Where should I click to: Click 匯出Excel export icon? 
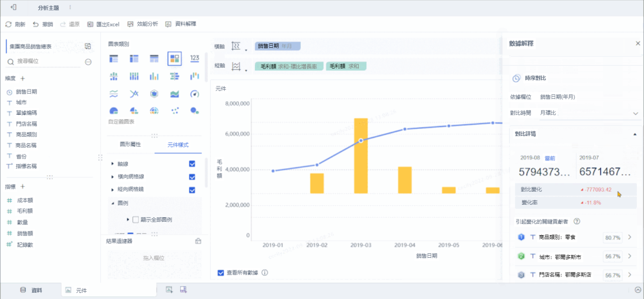coord(90,24)
